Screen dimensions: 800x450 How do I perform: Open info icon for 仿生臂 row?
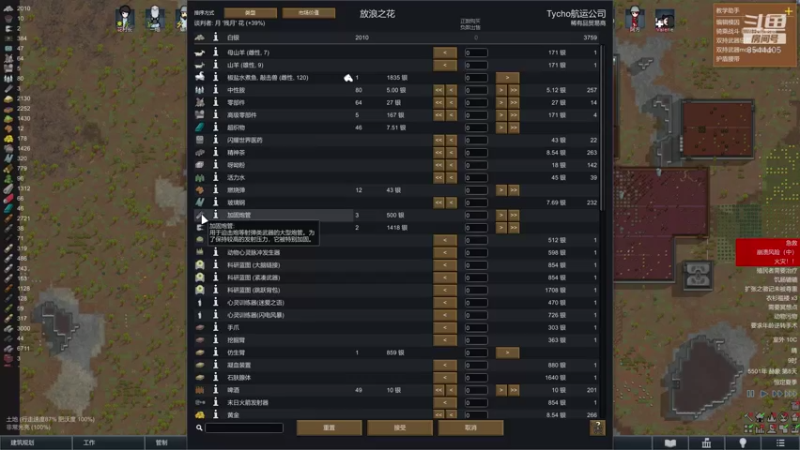click(x=215, y=352)
